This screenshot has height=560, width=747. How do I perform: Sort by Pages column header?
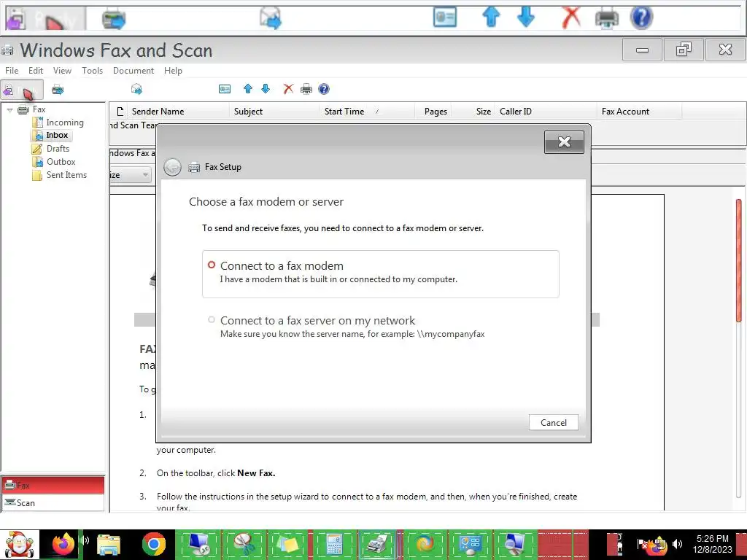pos(433,112)
